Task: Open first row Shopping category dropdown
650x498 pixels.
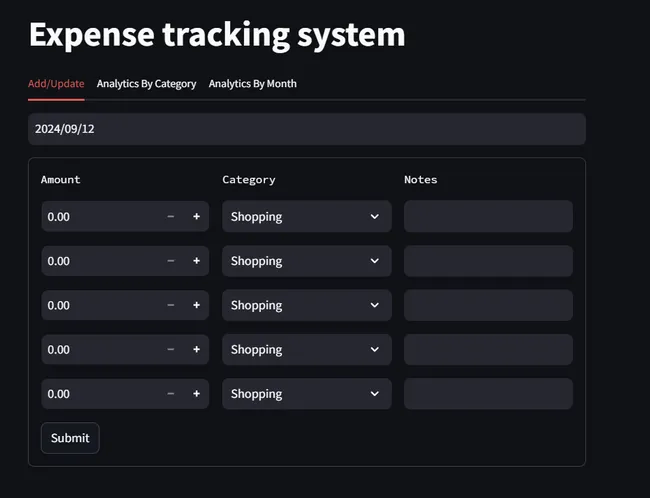Action: pos(307,216)
